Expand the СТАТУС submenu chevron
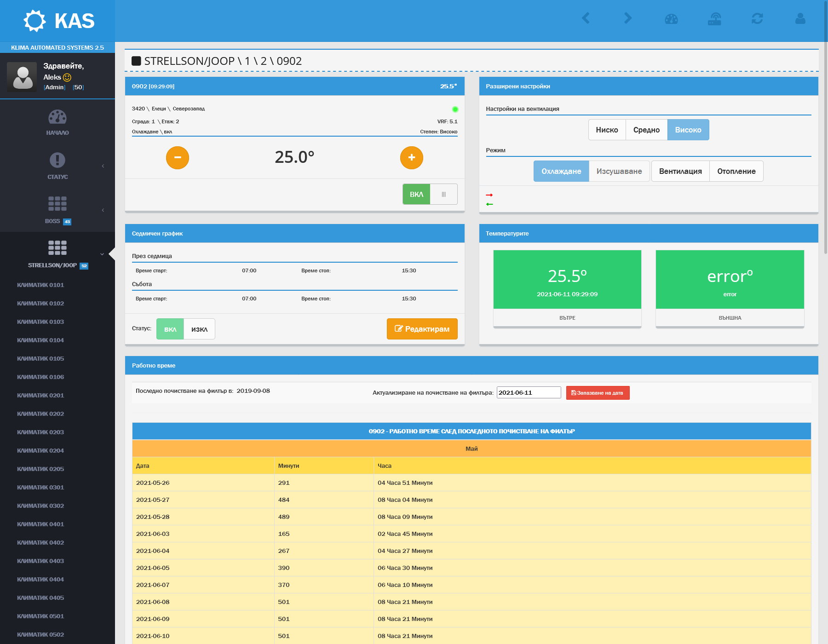 click(x=103, y=166)
